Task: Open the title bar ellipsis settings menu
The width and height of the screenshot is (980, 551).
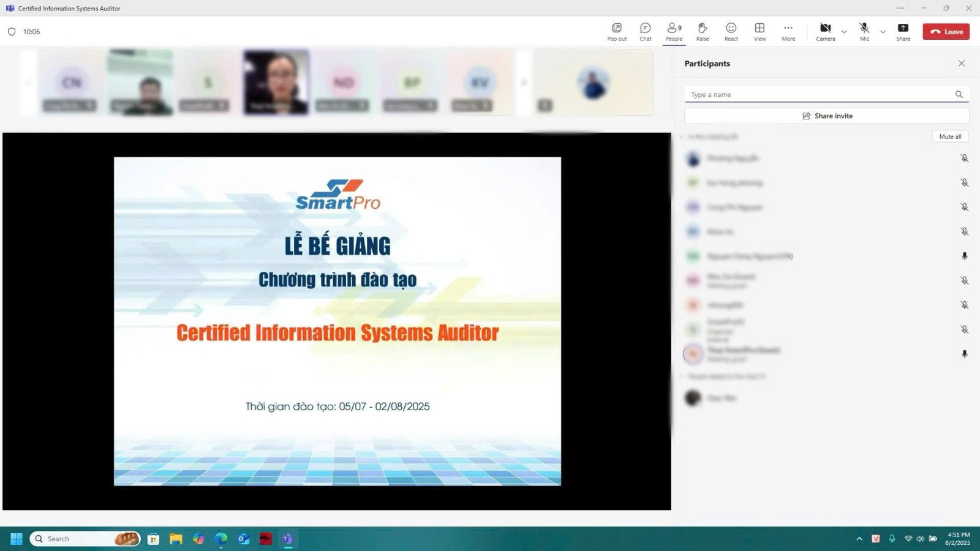Action: coord(900,8)
